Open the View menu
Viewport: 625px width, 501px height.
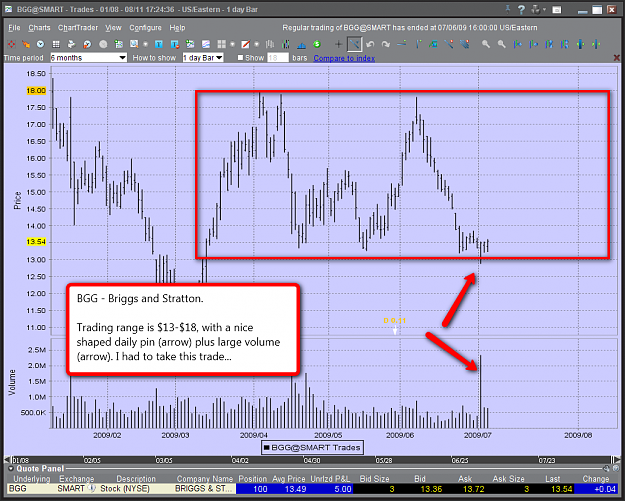(x=113, y=28)
